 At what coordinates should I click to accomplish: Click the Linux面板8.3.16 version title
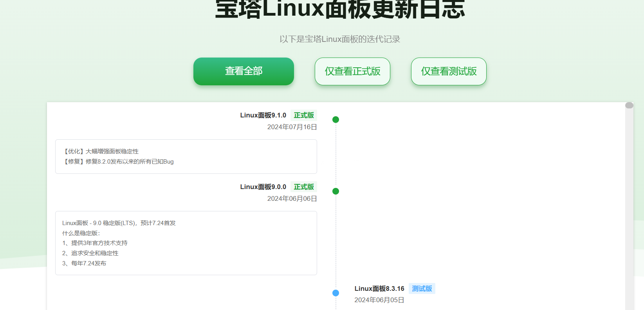pos(379,288)
